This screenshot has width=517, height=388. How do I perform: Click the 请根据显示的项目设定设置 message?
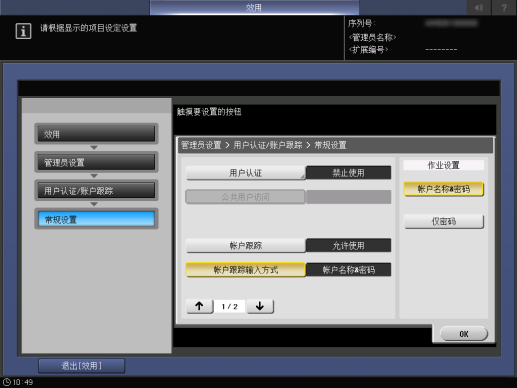pyautogui.click(x=89, y=28)
